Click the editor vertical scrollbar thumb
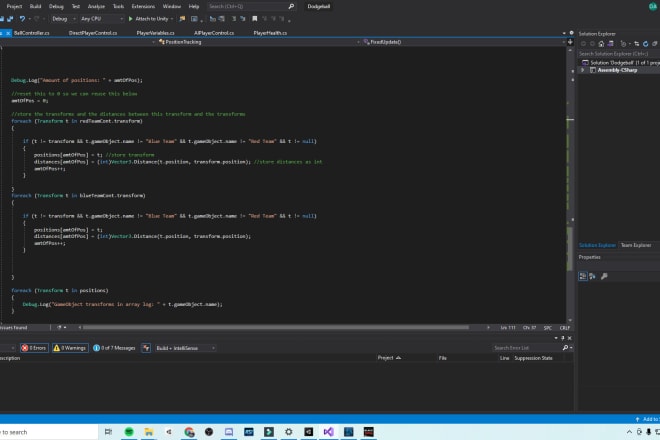 [570, 248]
